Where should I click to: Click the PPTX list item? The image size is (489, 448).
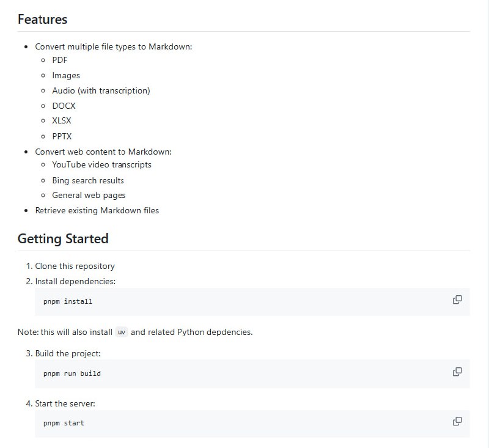[x=62, y=136]
